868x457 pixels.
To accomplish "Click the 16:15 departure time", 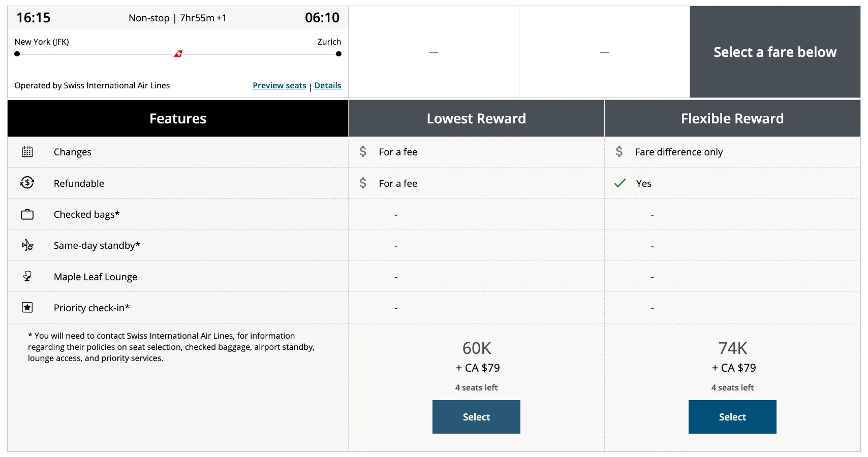I will tap(34, 18).
